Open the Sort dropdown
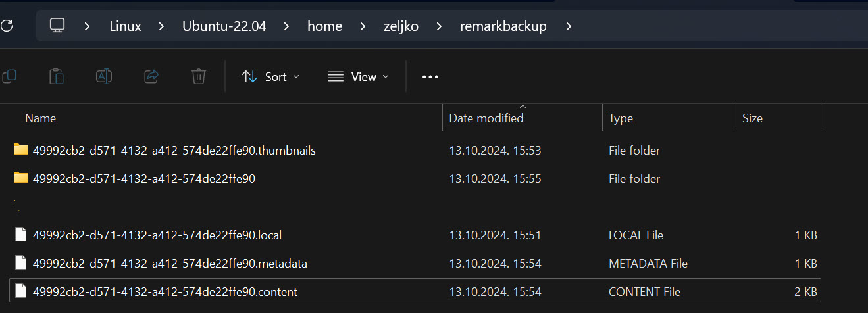868x313 pixels. click(x=270, y=77)
